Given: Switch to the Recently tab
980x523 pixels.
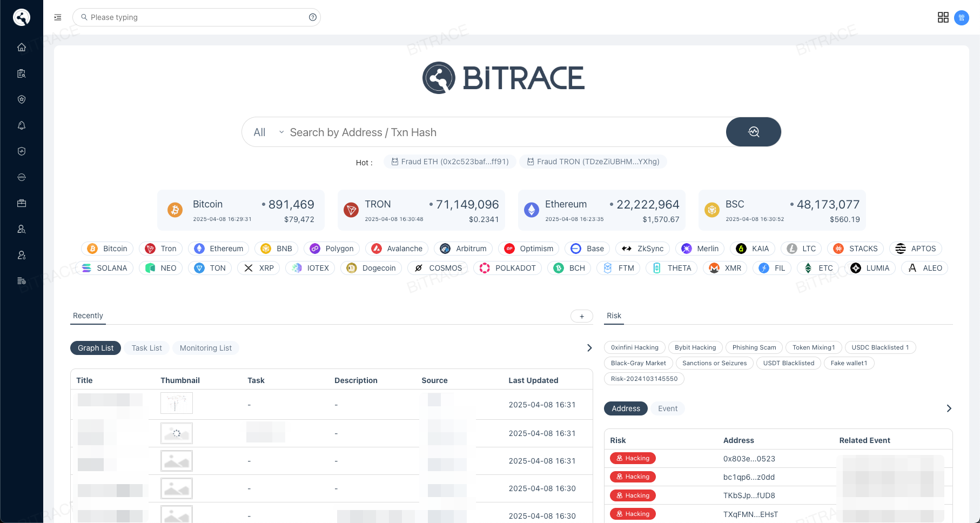Looking at the screenshot, I should click(88, 316).
